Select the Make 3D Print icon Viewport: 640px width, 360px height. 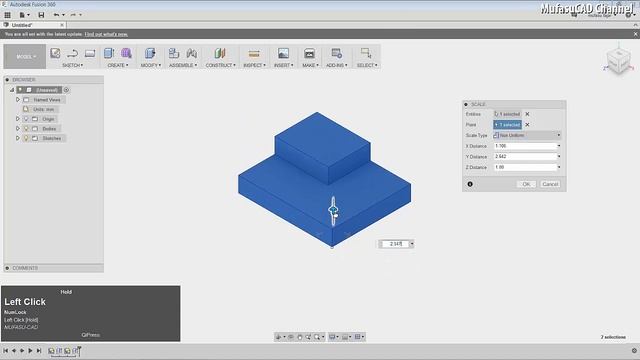click(309, 53)
